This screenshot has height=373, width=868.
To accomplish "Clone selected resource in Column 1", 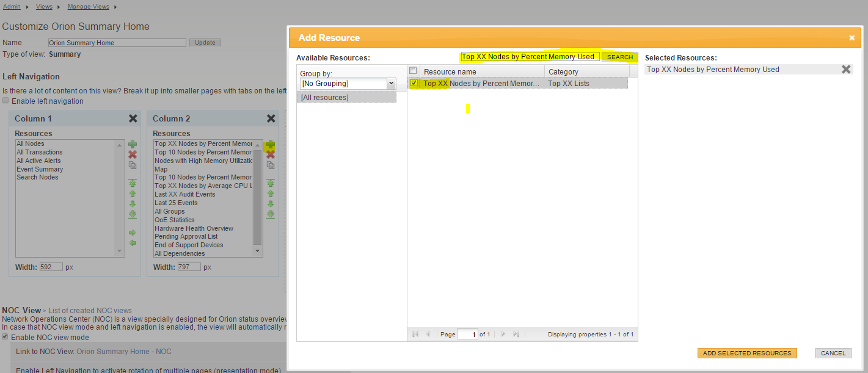I will (133, 165).
